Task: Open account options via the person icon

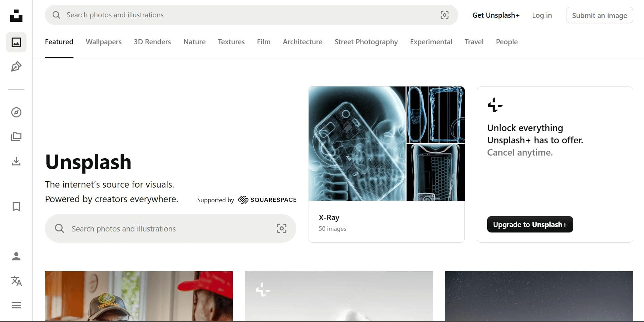Action: point(16,257)
